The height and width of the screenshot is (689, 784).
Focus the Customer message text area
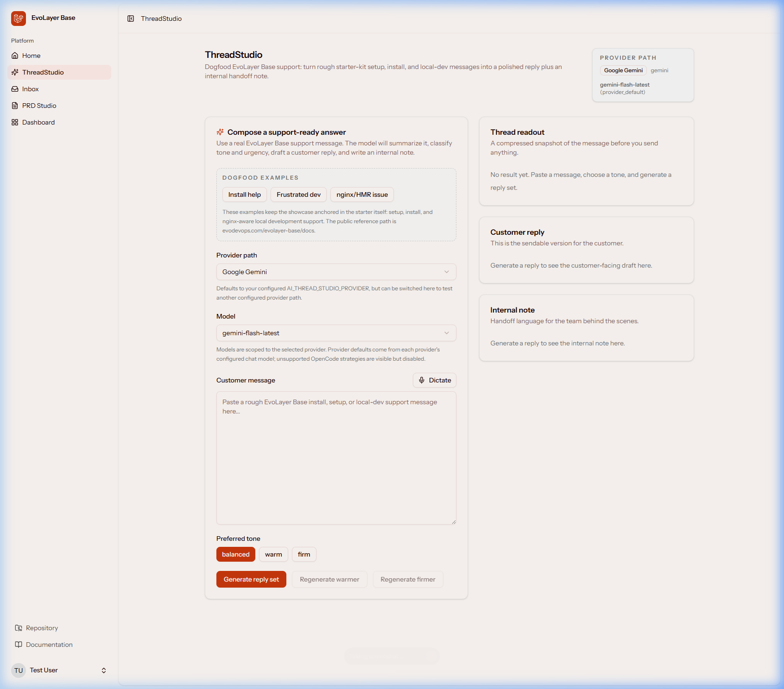click(x=336, y=458)
